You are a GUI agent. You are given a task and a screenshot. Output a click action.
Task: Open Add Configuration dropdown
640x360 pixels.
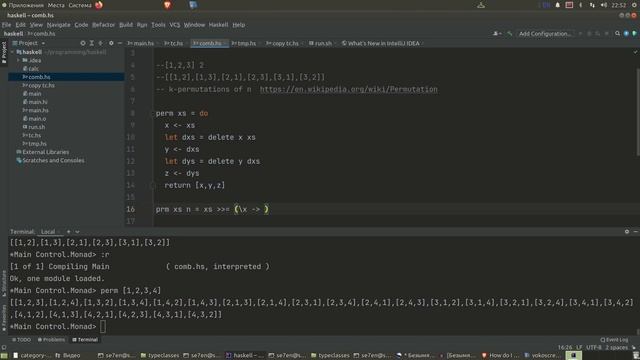pyautogui.click(x=544, y=33)
